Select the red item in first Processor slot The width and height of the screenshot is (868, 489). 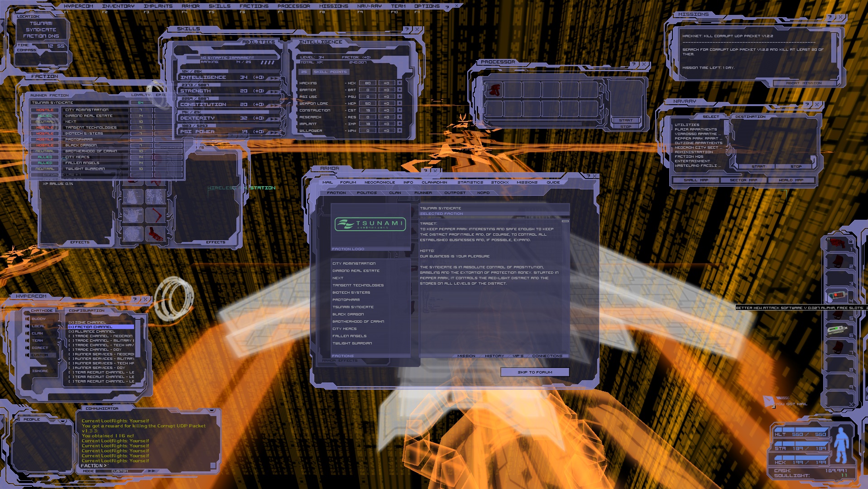click(494, 90)
